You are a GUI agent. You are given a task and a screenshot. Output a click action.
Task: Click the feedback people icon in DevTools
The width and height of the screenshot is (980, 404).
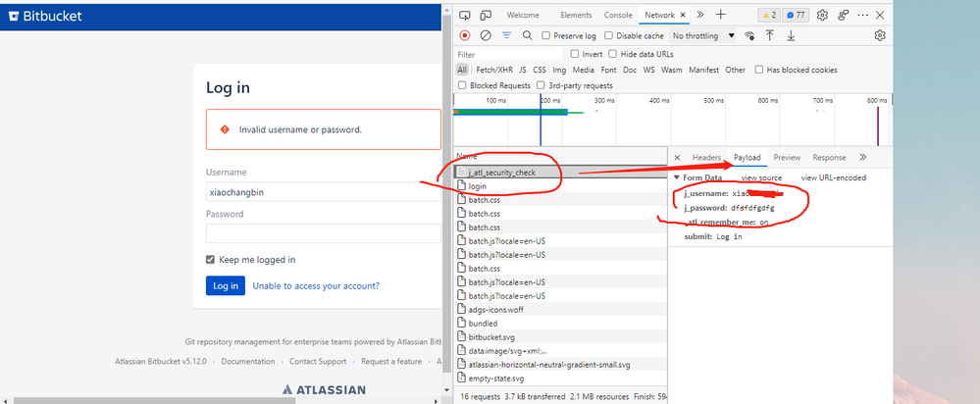click(x=843, y=15)
